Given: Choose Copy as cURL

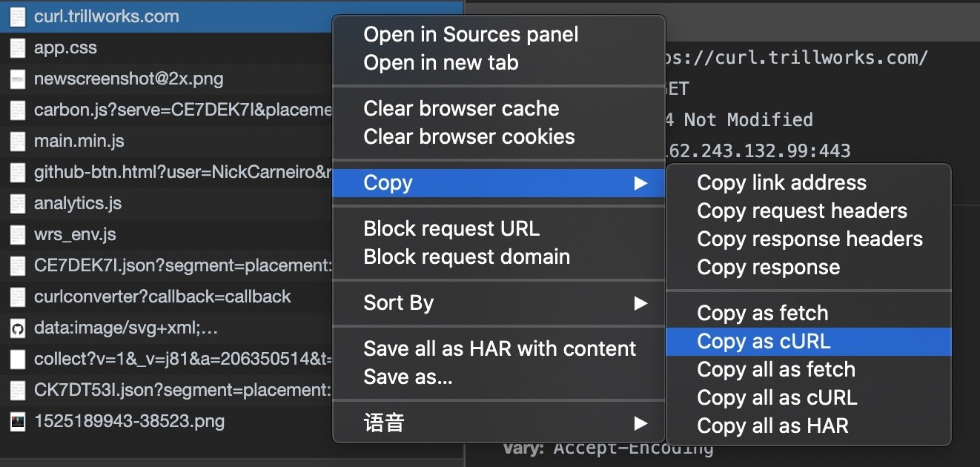Looking at the screenshot, I should click(x=764, y=342).
